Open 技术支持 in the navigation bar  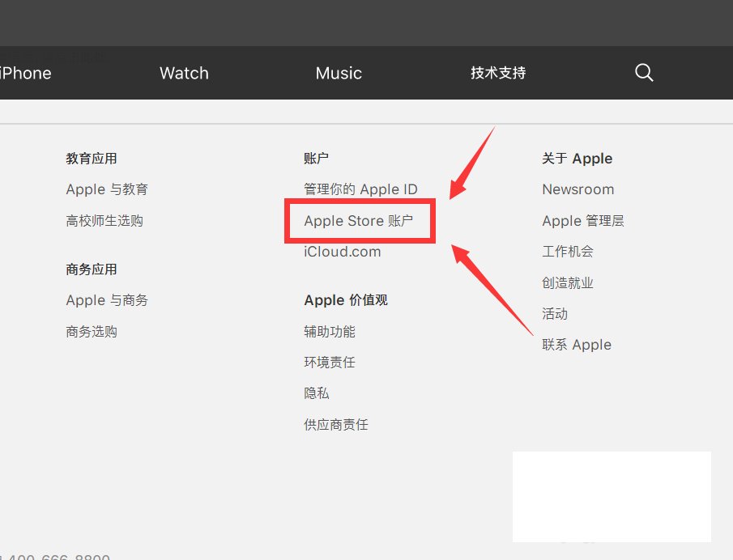point(498,73)
